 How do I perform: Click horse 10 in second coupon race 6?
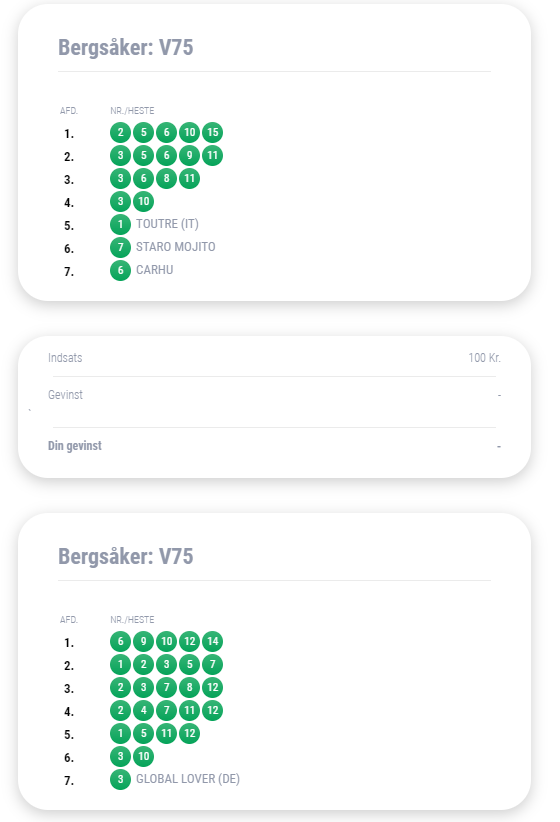tap(143, 756)
